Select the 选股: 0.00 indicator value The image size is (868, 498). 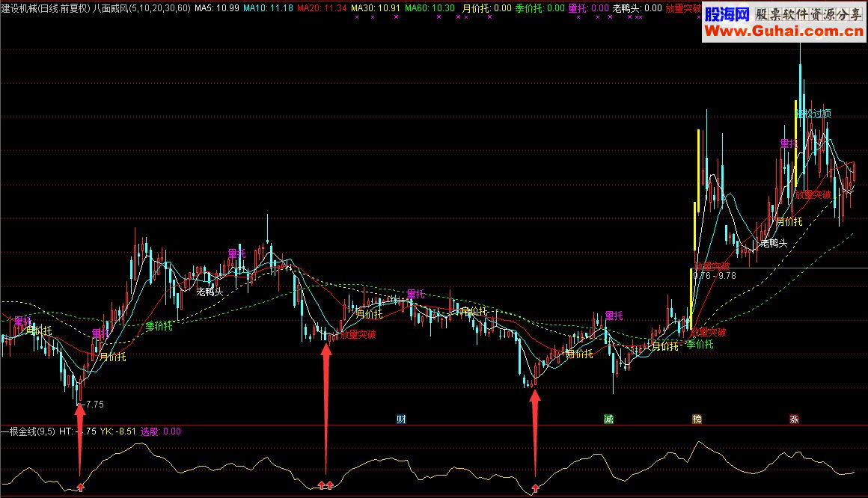(x=161, y=431)
